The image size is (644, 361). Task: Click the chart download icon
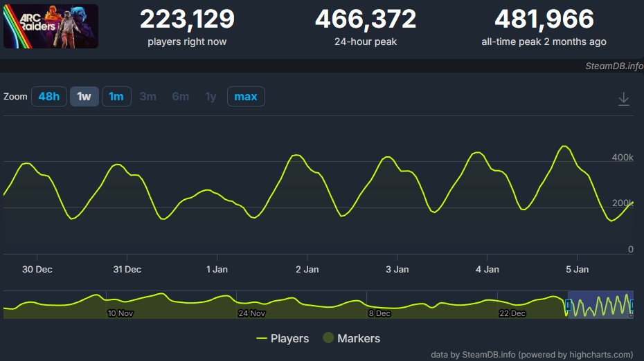623,99
